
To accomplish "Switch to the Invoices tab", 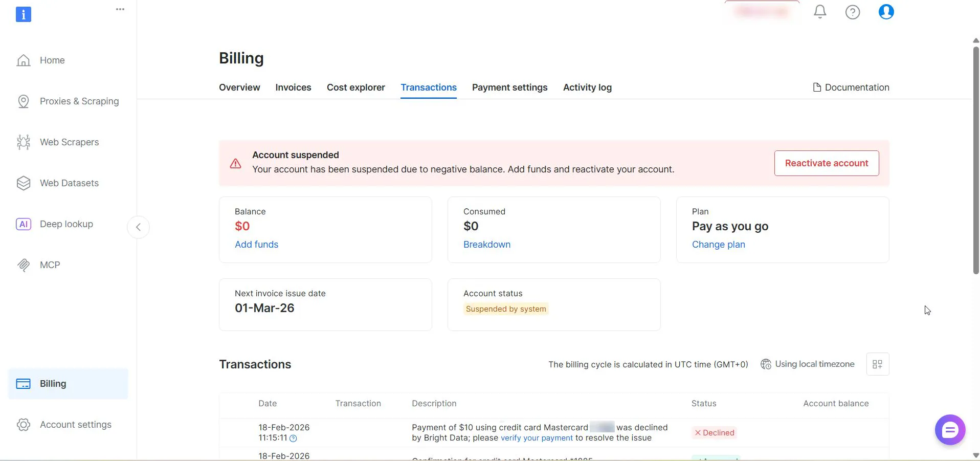I will 293,87.
